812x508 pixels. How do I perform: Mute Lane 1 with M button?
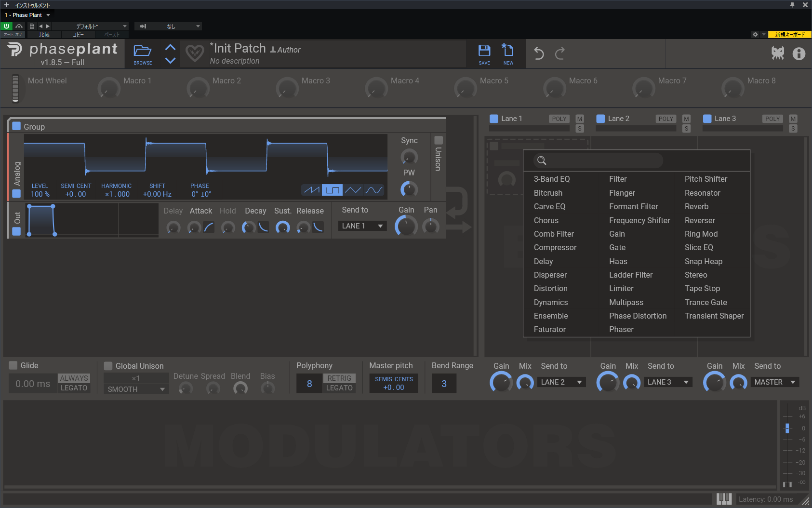click(x=580, y=119)
